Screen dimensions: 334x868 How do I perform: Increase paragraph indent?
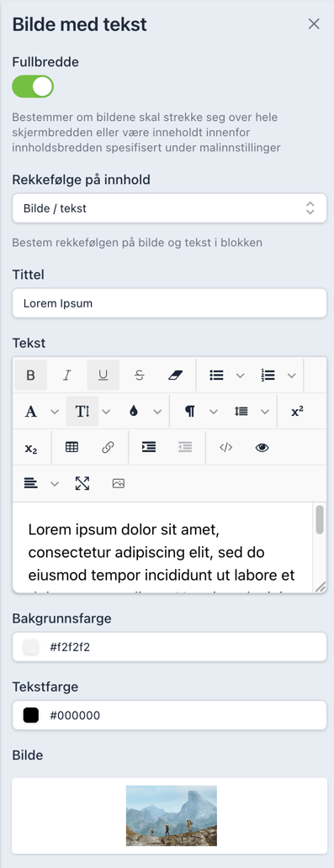149,448
